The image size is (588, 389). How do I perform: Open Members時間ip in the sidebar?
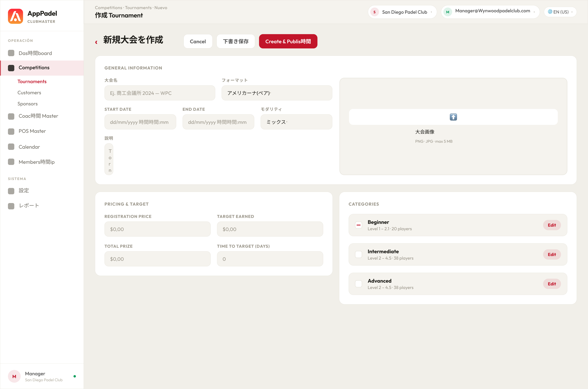click(x=42, y=162)
